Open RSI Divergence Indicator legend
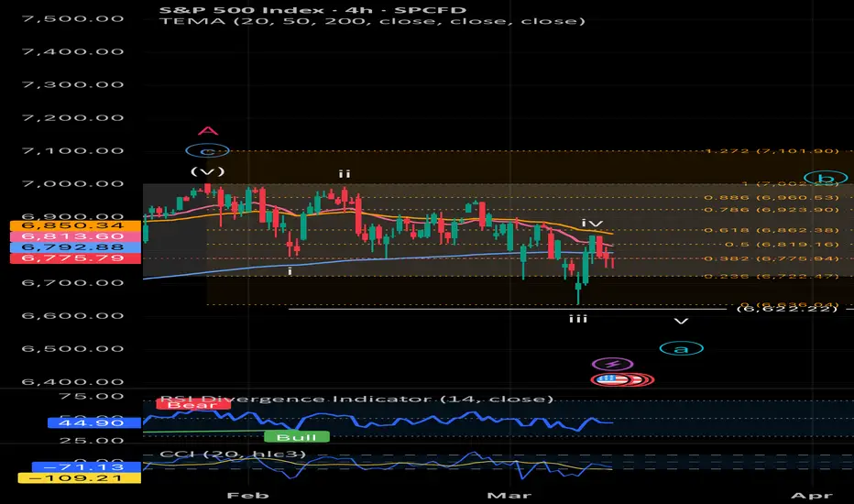Screen dimensions: 854x504 click(x=356, y=399)
